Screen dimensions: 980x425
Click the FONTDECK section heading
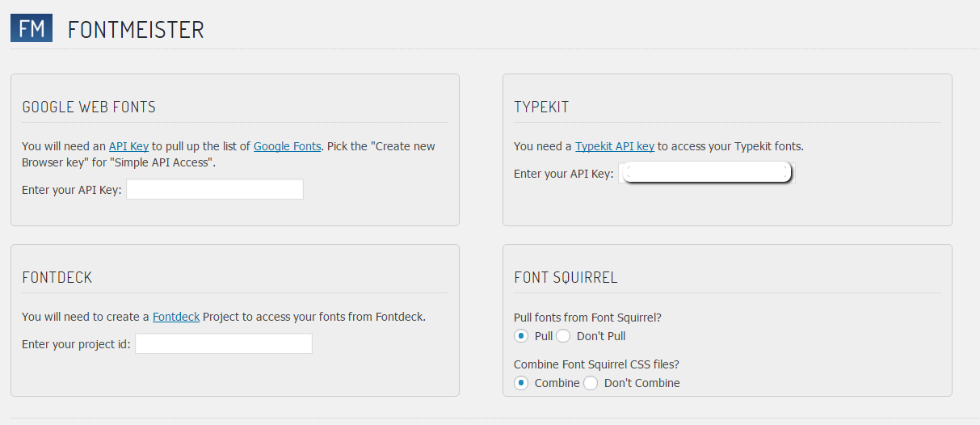(57, 277)
